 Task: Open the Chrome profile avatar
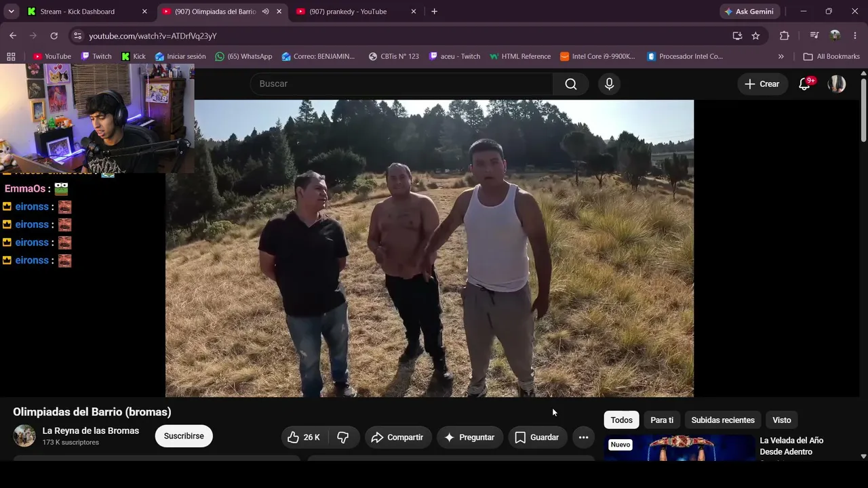835,36
